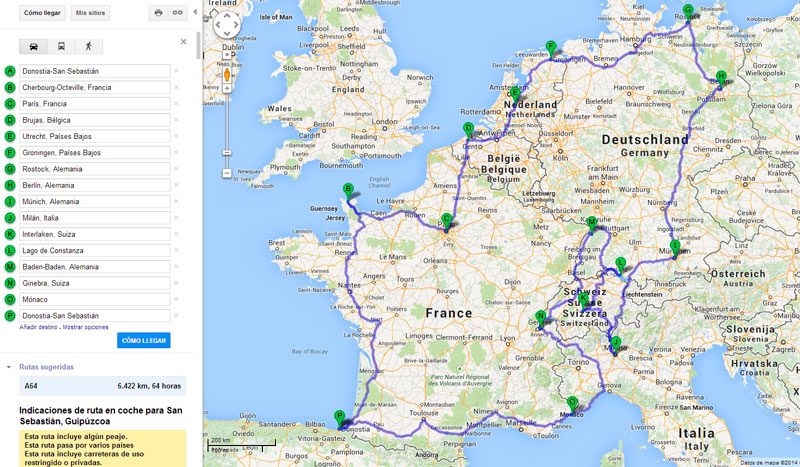800x467 pixels.
Task: Click the Street View pegman icon
Action: coord(227,75)
